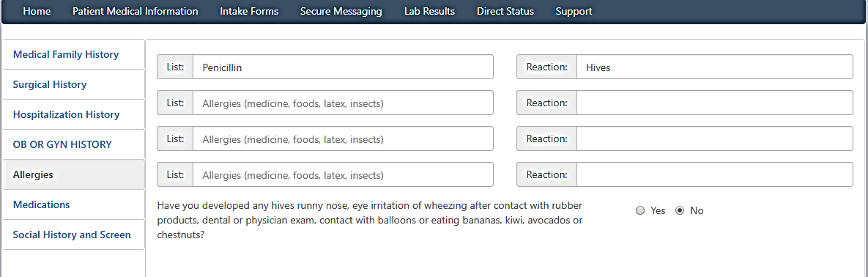Screen dimensions: 868x277
Task: View Lab Results
Action: point(429,11)
